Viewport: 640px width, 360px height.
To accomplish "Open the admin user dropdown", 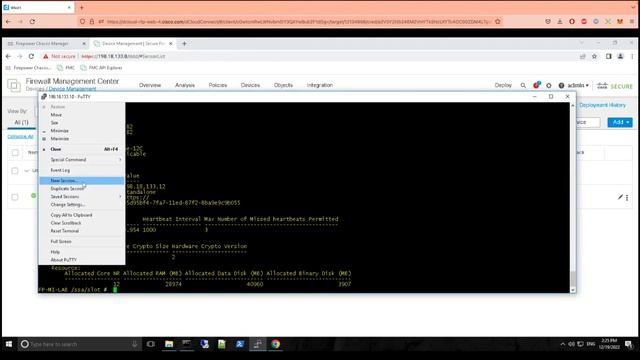I will point(578,86).
